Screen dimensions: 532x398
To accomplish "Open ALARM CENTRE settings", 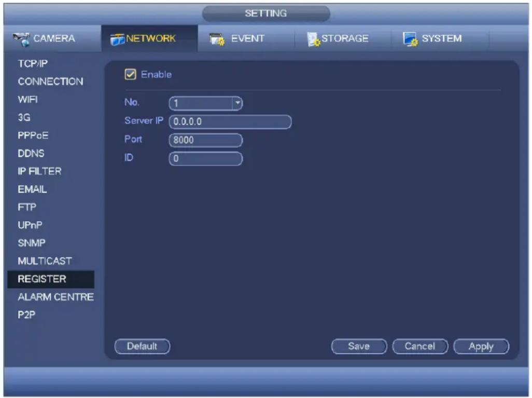I will coord(55,297).
